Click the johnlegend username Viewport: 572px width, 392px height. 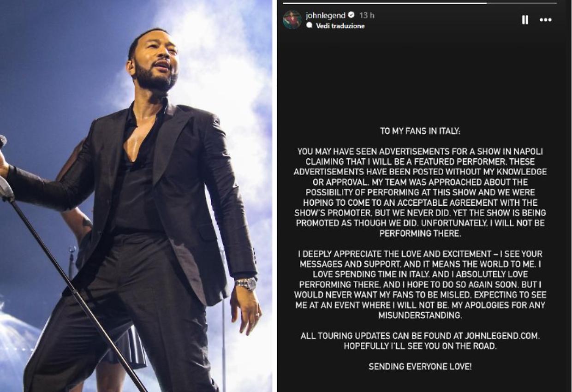point(326,15)
